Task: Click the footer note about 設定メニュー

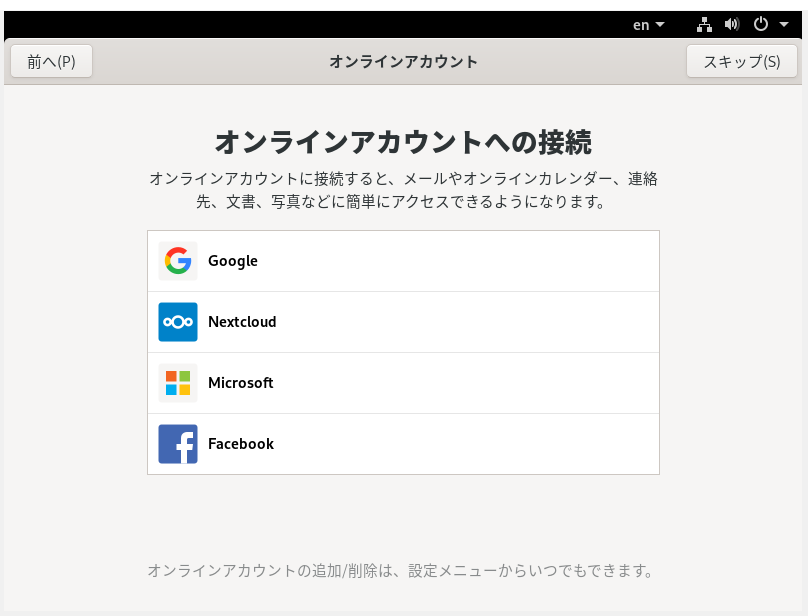Action: pos(400,571)
